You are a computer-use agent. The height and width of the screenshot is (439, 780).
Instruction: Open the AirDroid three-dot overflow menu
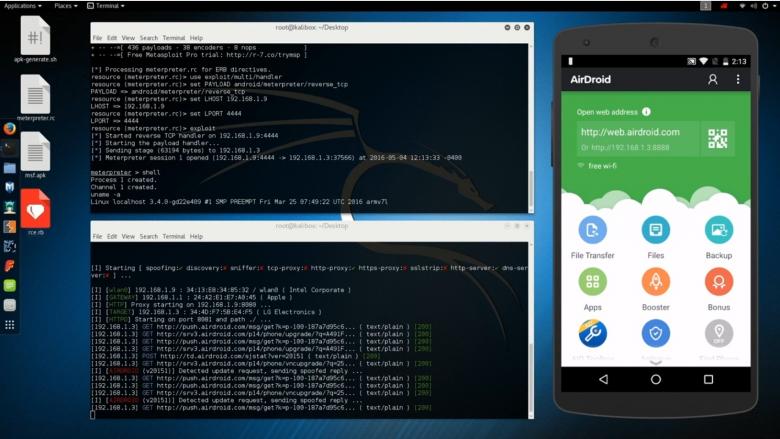[738, 80]
